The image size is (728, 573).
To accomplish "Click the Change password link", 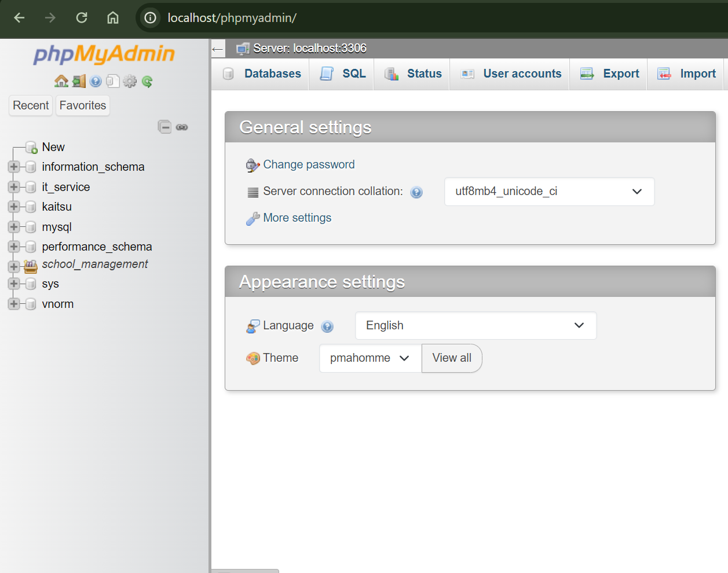I will 309,165.
